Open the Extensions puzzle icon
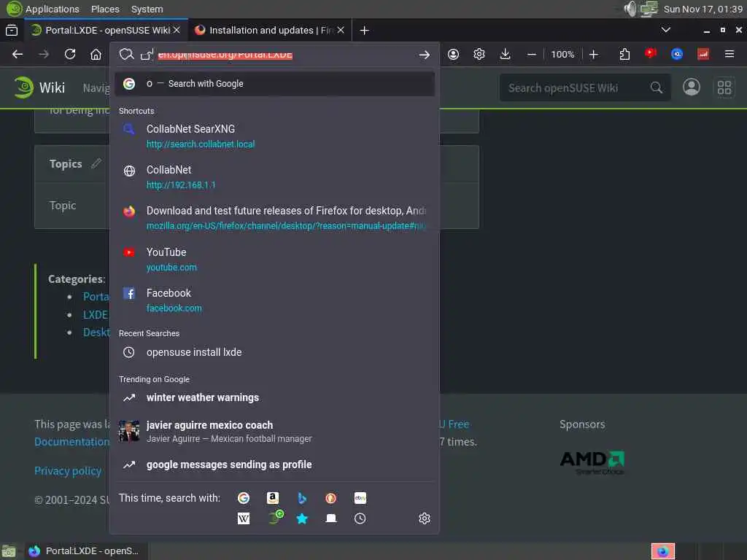 pos(624,54)
